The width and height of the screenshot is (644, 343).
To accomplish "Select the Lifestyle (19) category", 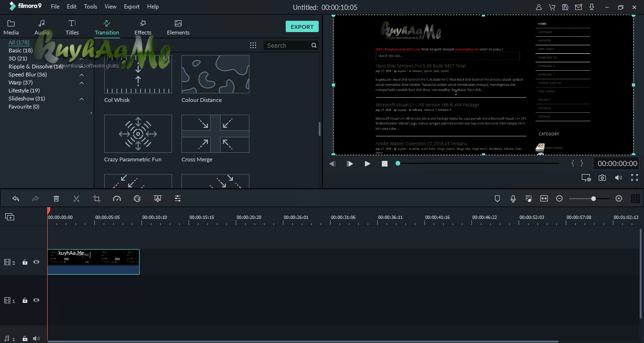I will point(24,91).
